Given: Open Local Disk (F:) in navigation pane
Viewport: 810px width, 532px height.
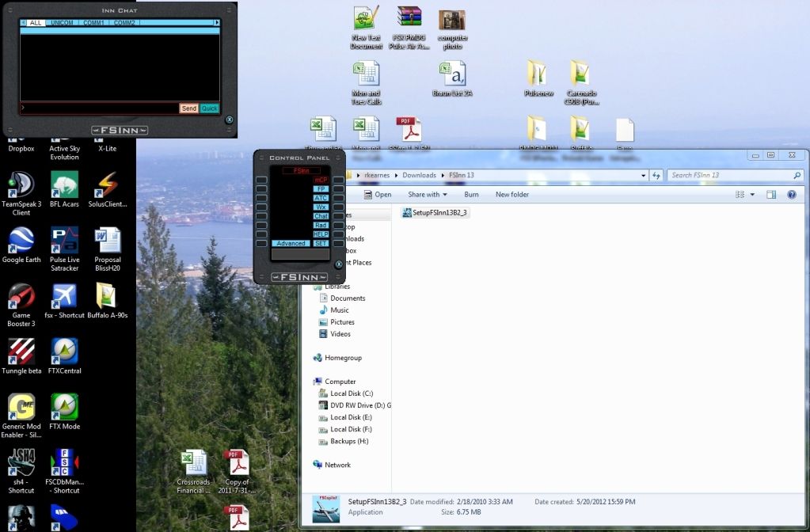Looking at the screenshot, I should pyautogui.click(x=345, y=429).
